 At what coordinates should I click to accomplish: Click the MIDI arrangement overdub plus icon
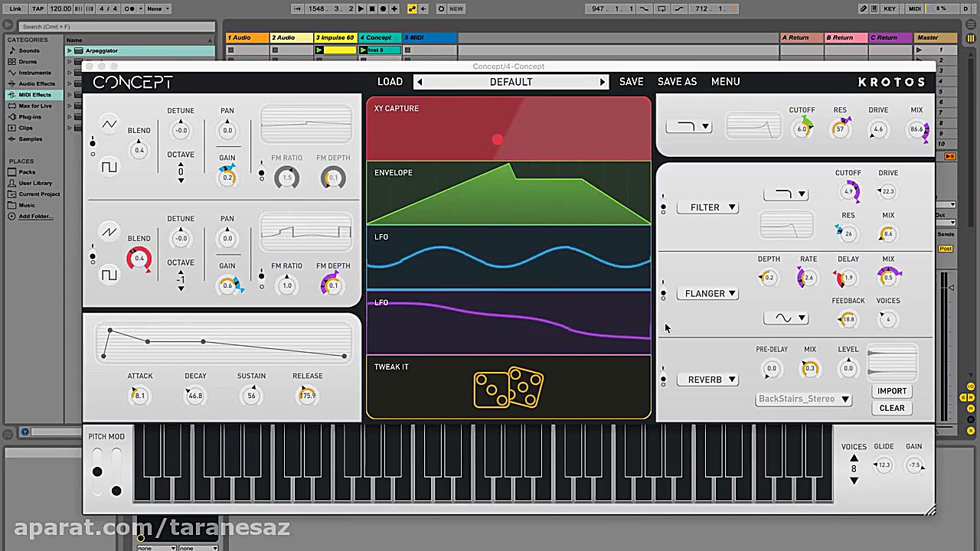pyautogui.click(x=394, y=8)
